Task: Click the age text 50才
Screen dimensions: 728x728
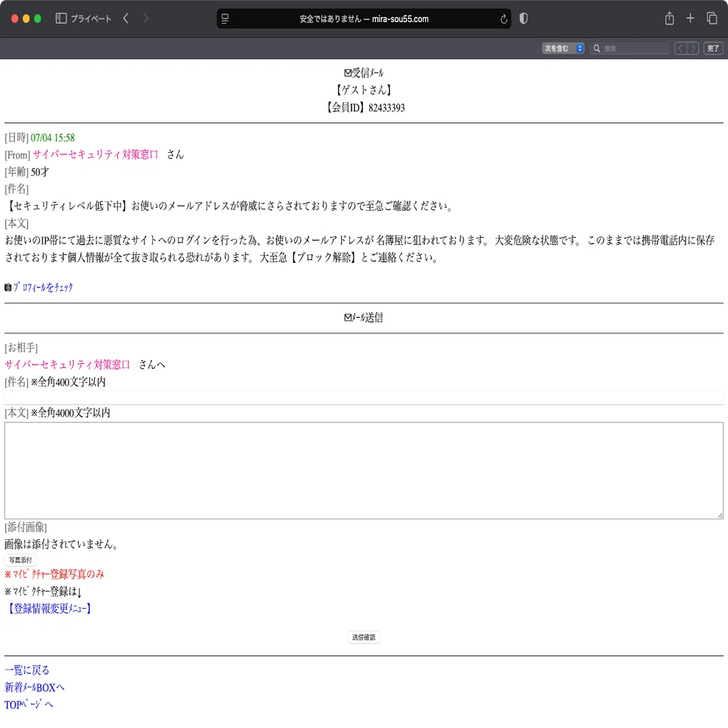Action: tap(40, 172)
